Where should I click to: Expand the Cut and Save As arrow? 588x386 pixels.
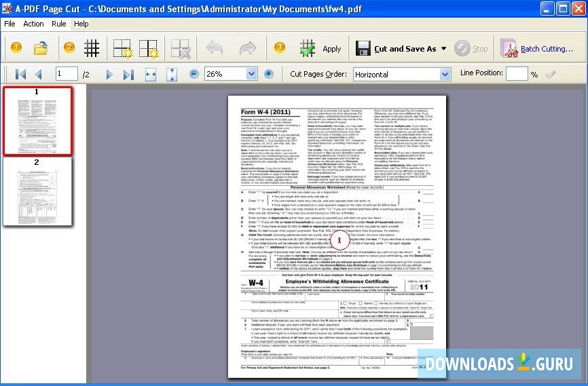click(443, 49)
